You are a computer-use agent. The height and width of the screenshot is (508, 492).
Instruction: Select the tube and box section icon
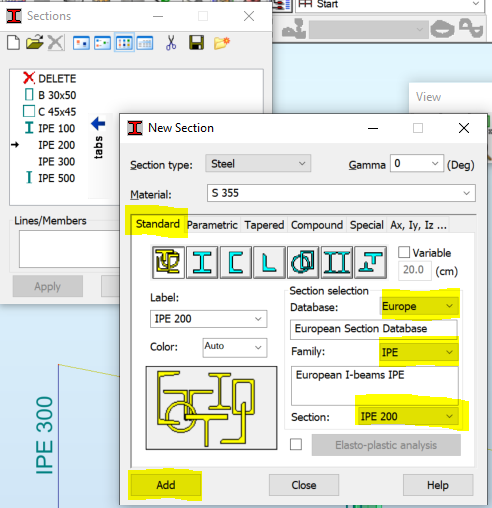click(303, 262)
